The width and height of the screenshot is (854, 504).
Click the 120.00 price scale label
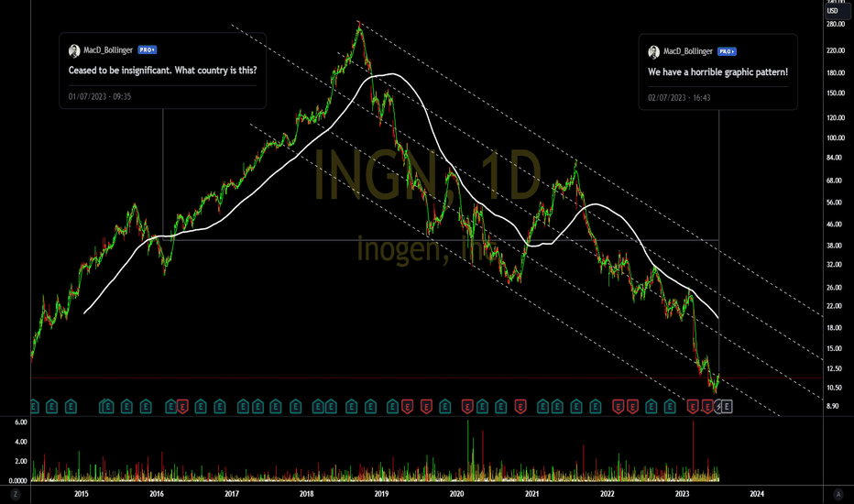click(835, 117)
